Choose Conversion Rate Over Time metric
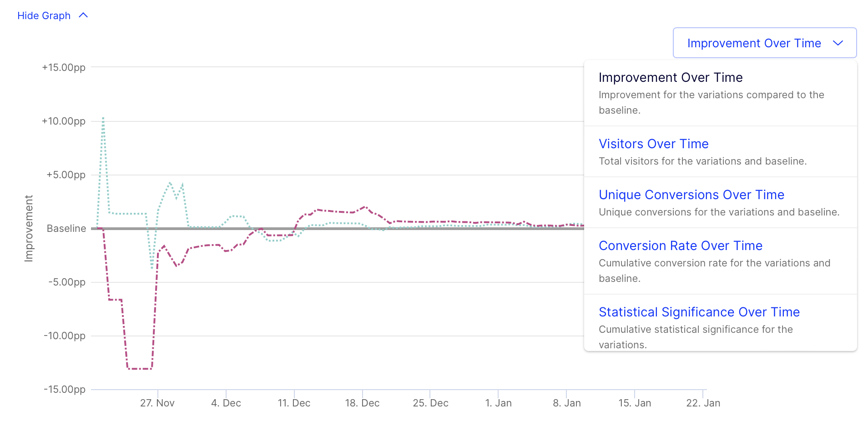This screenshot has height=431, width=868. (680, 246)
